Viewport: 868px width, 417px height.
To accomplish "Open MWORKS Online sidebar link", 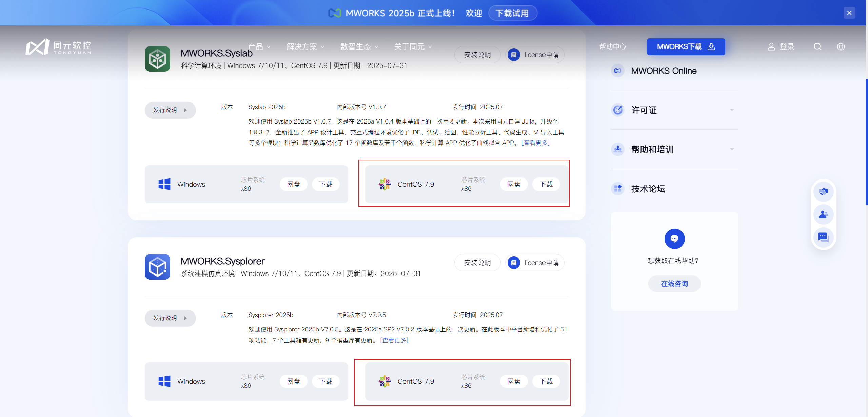I will coord(664,71).
